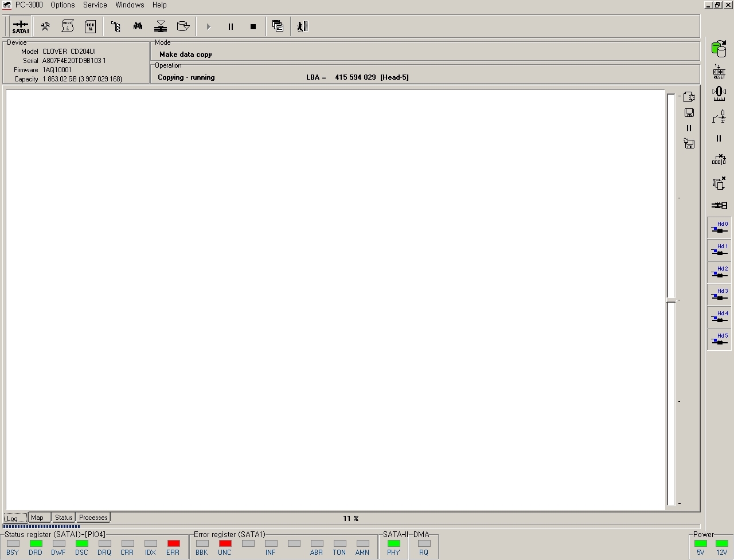Click the grayed-out play button
The height and width of the screenshot is (560, 734).
pyautogui.click(x=208, y=26)
